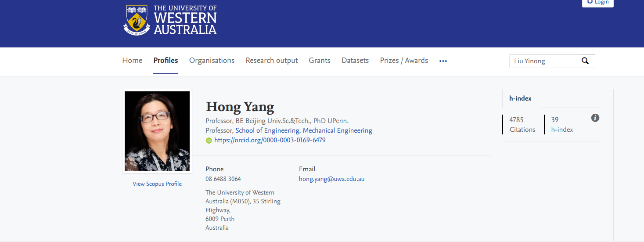644x242 pixels.
Task: Expand the three-dots more navigation menu
Action: (x=443, y=61)
